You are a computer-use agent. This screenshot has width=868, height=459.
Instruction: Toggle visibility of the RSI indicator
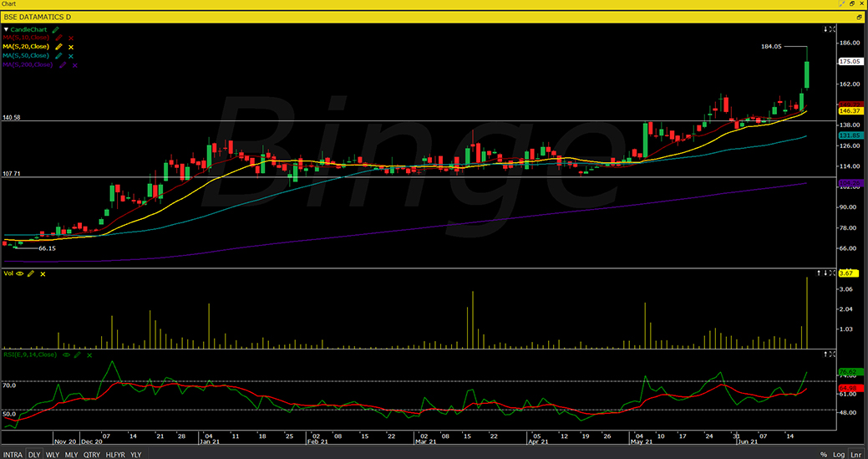coord(67,354)
